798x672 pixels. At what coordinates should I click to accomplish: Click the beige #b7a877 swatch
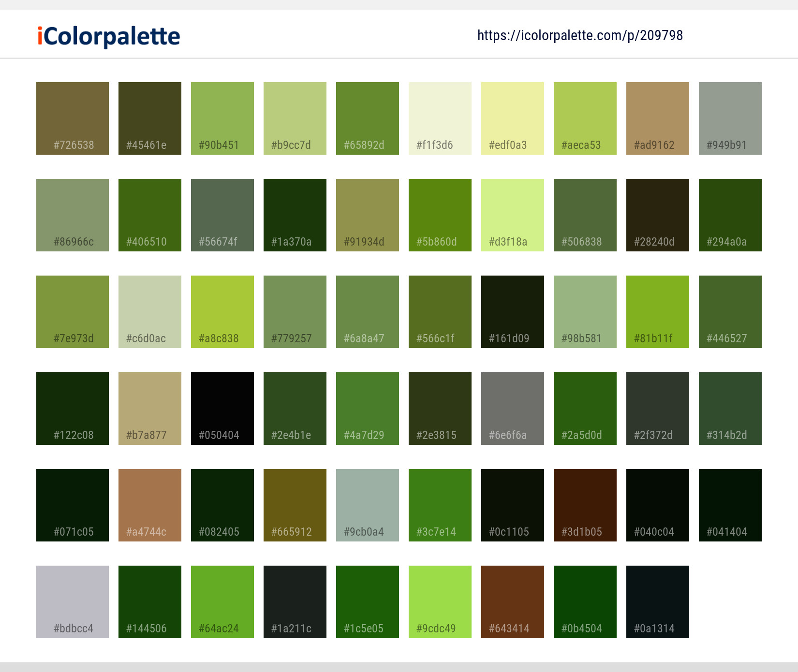coord(150,409)
